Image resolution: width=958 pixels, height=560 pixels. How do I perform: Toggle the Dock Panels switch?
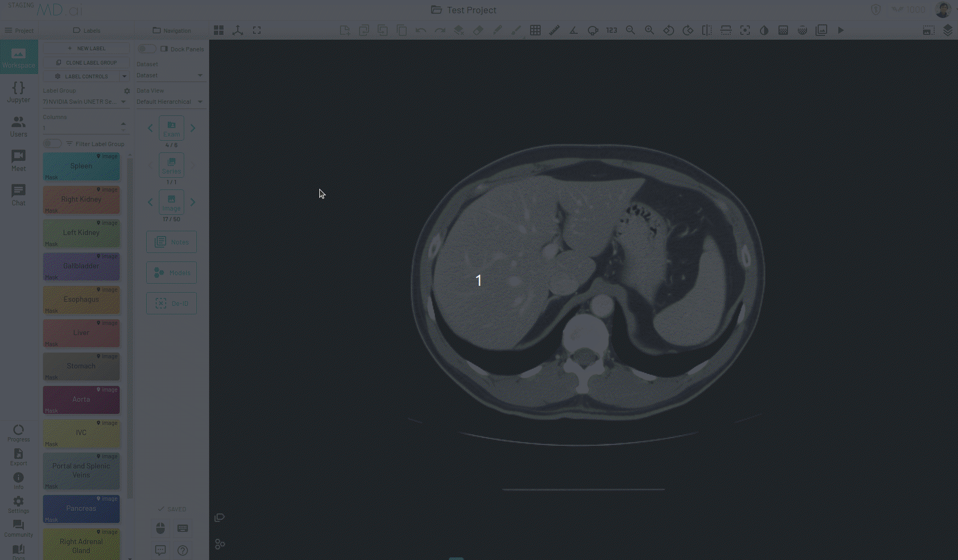pos(147,49)
